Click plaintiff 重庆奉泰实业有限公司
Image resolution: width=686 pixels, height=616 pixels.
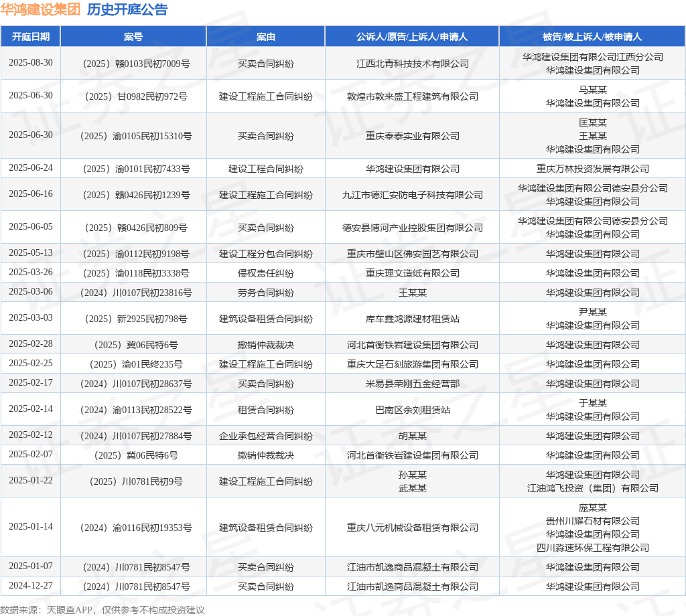[412, 136]
